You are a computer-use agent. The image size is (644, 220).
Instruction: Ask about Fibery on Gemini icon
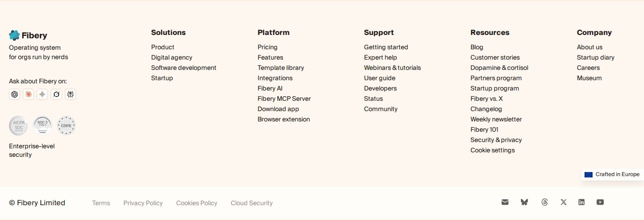click(42, 94)
